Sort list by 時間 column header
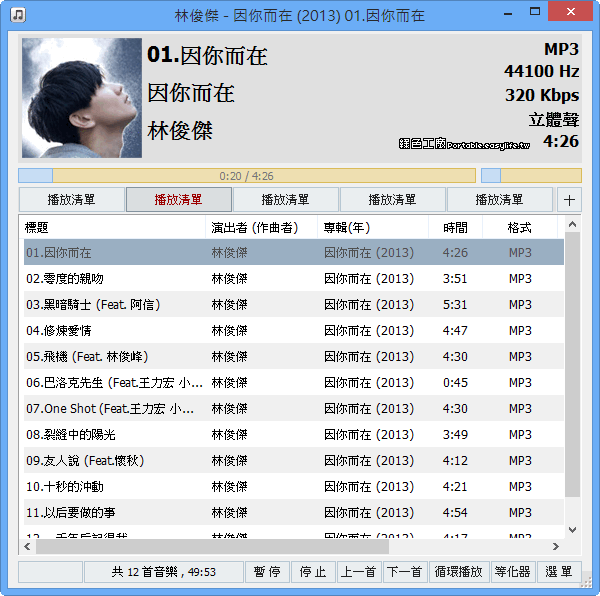This screenshot has width=600, height=596. pos(455,228)
